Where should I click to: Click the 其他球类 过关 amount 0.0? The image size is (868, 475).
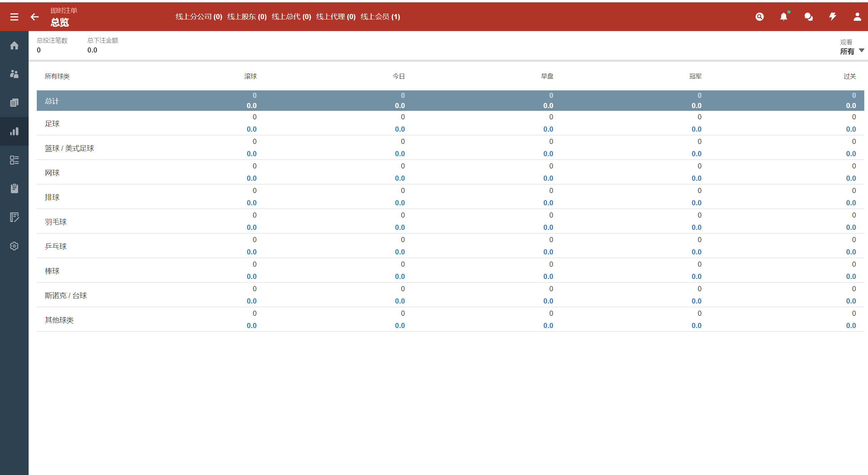851,326
